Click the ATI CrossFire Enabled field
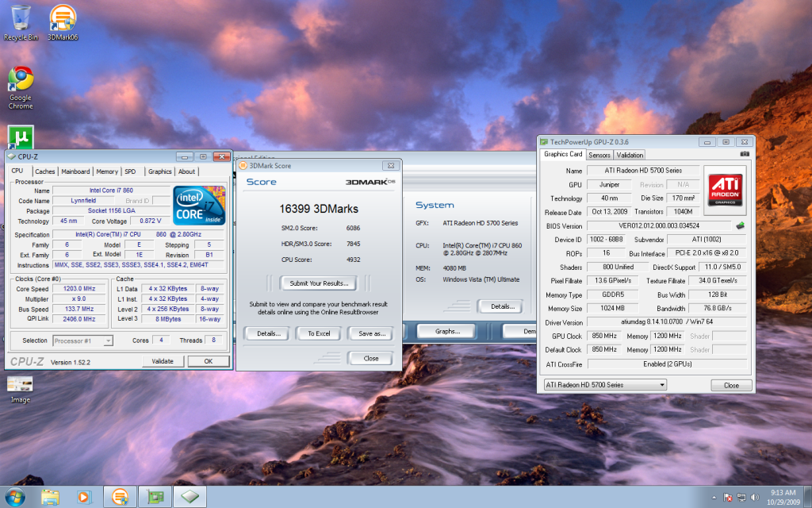 pos(667,364)
